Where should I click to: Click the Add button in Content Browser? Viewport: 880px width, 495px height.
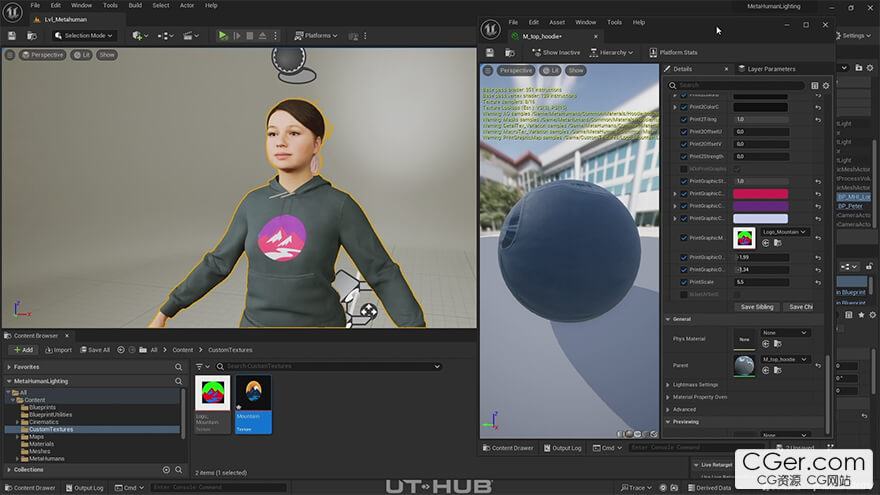(x=24, y=350)
